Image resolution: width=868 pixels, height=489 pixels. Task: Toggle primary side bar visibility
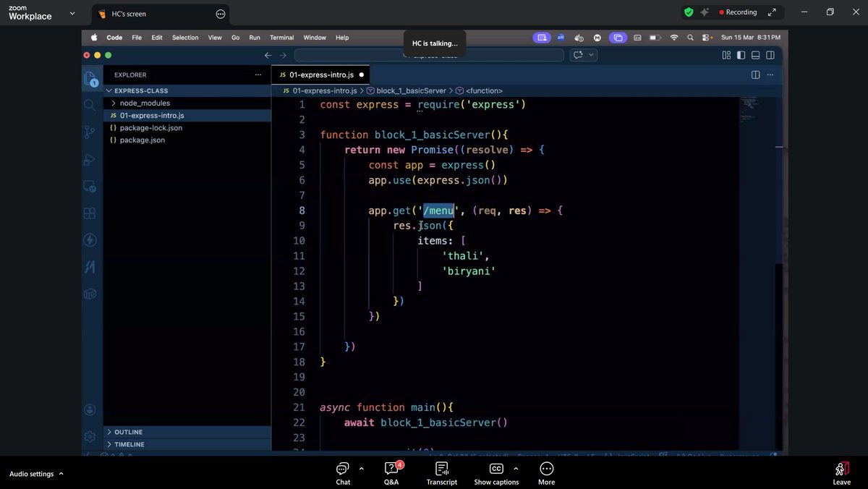[x=741, y=55]
